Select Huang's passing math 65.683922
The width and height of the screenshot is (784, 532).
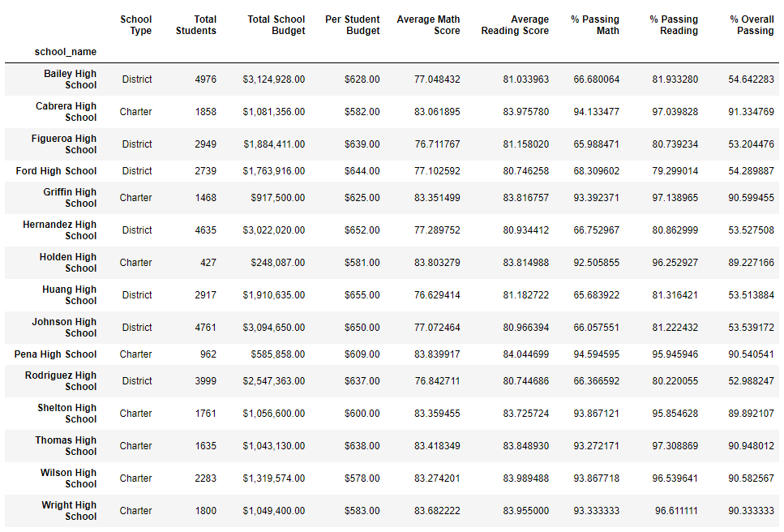(x=597, y=295)
